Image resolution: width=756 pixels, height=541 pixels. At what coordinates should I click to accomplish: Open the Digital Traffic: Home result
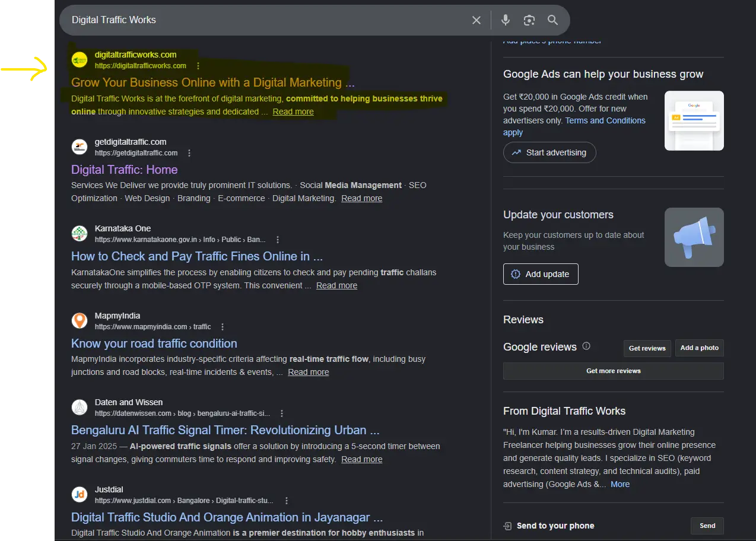[125, 170]
